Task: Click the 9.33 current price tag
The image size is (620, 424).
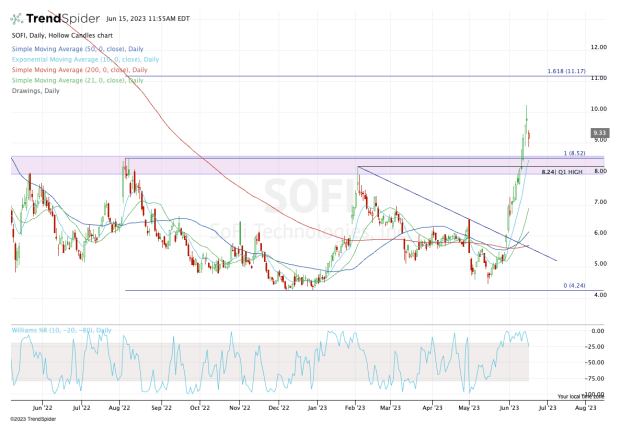Action: pyautogui.click(x=600, y=133)
